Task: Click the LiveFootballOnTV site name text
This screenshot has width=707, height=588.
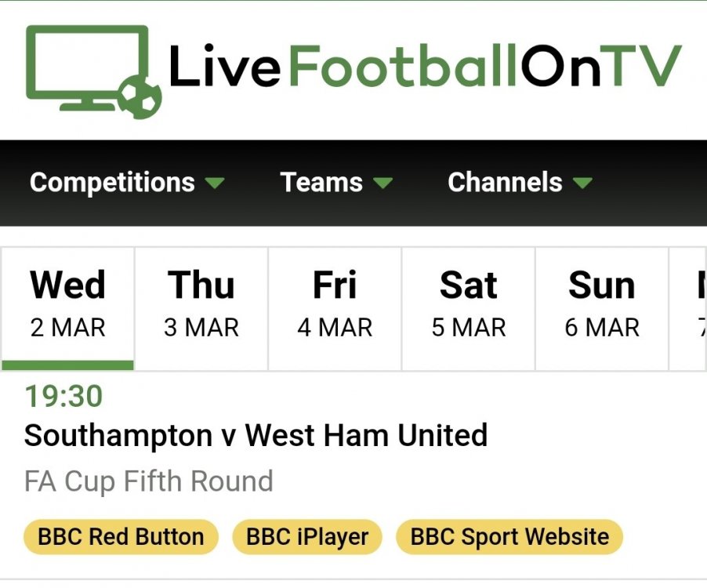Action: (x=424, y=66)
